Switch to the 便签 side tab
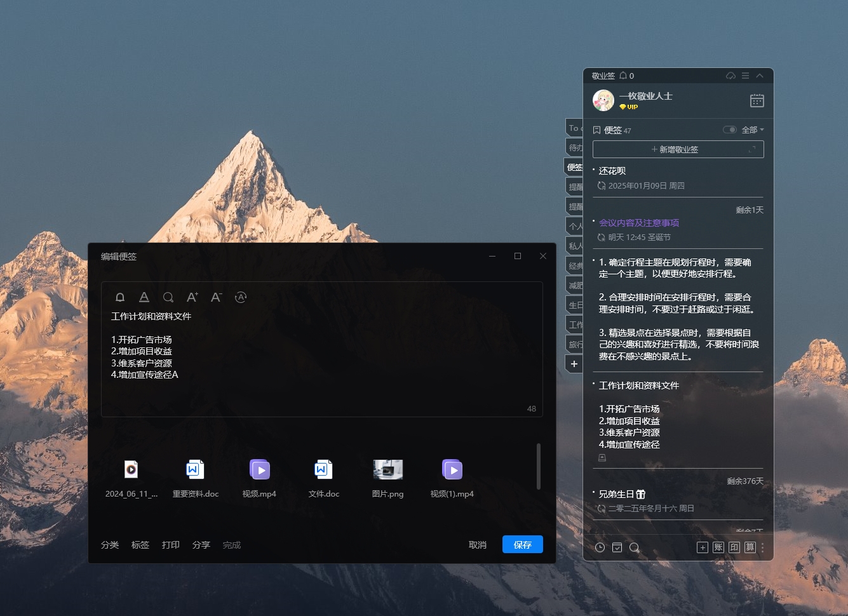 pyautogui.click(x=574, y=167)
